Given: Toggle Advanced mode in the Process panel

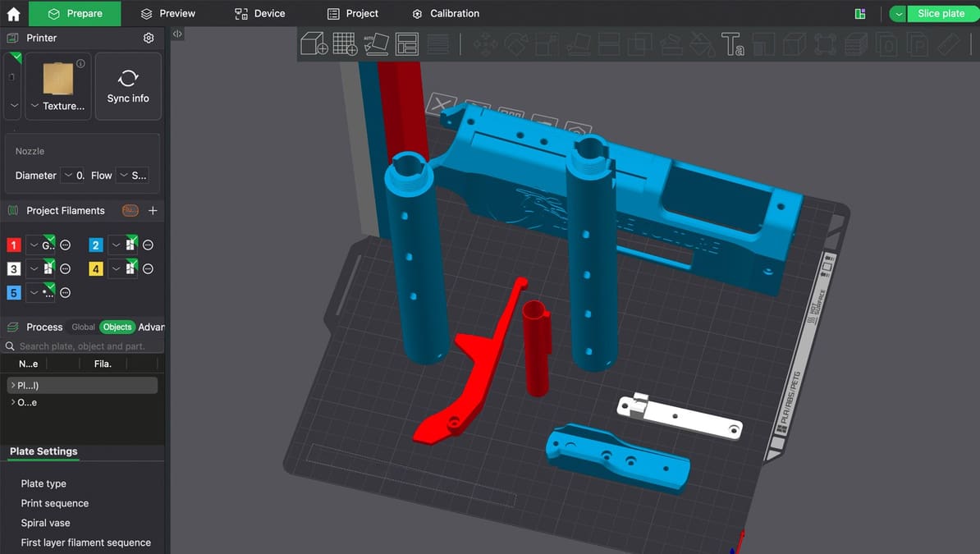Looking at the screenshot, I should [x=153, y=327].
